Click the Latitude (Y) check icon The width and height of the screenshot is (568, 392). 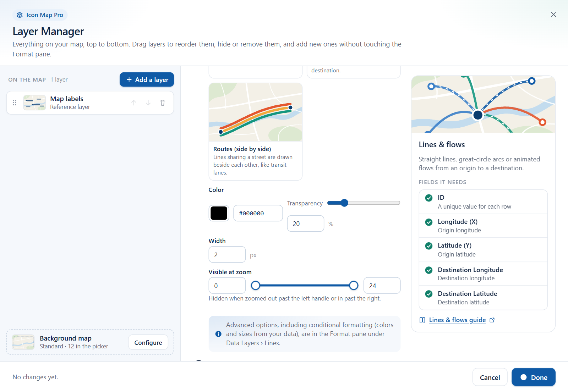pyautogui.click(x=429, y=246)
